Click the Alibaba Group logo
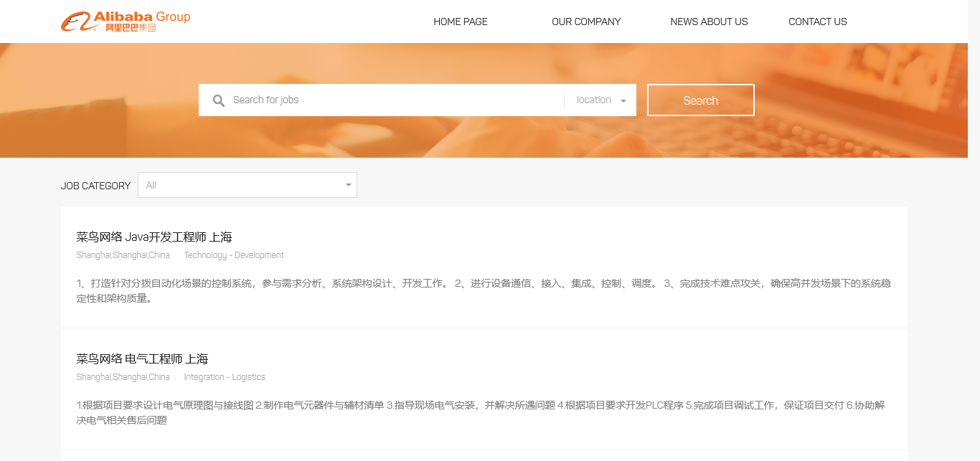The image size is (980, 461). [x=126, y=22]
